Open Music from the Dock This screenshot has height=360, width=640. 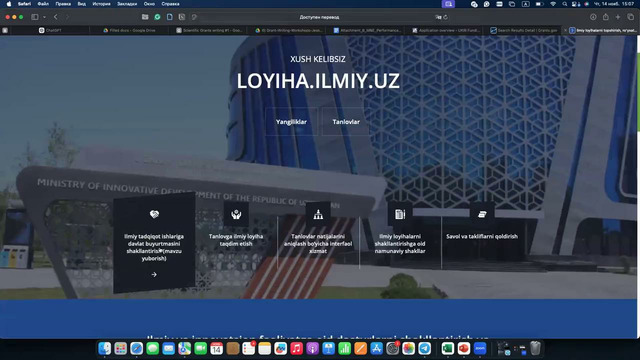click(296, 348)
